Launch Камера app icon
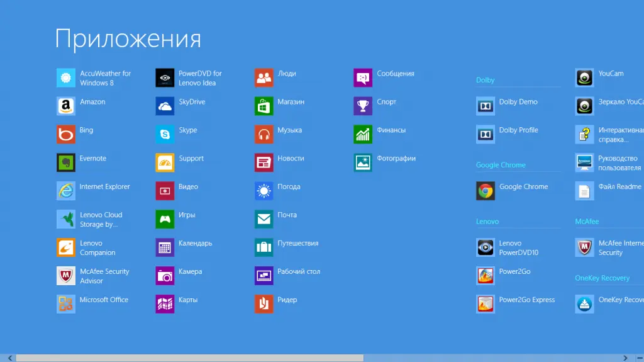The height and width of the screenshot is (362, 644). [x=165, y=276]
